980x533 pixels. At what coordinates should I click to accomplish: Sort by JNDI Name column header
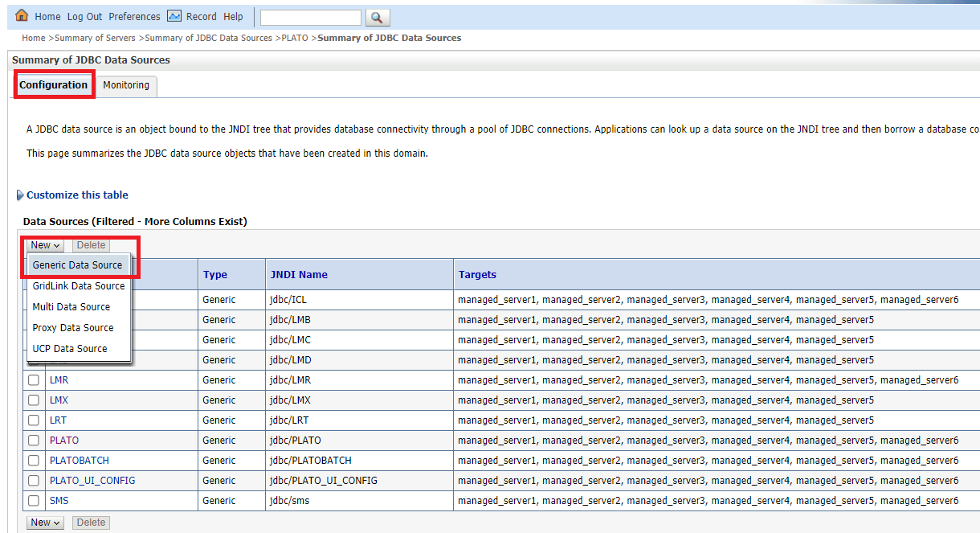tap(299, 275)
